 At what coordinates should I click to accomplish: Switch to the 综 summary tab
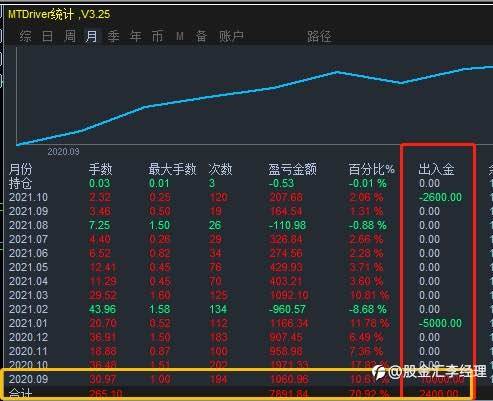point(26,36)
